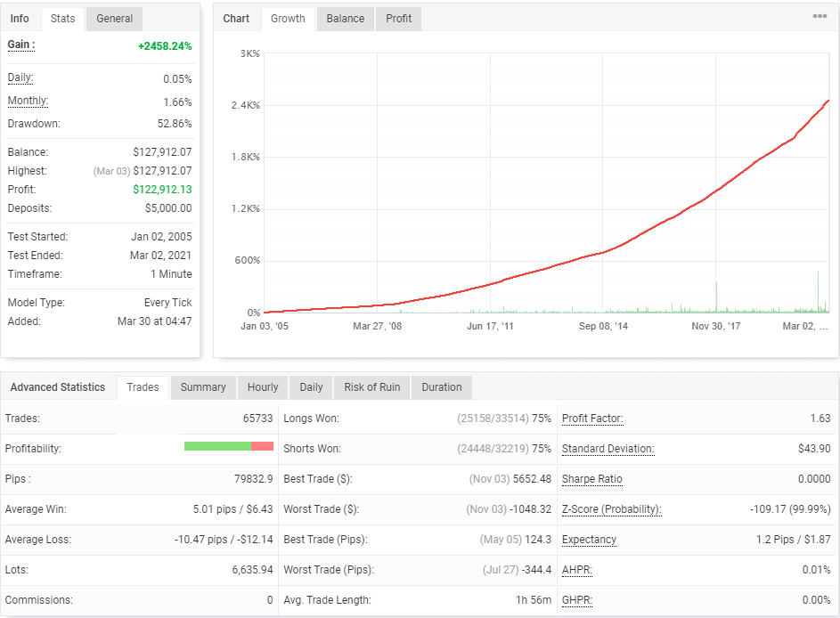Show the Balance chart tab
840x618 pixels.
345,19
